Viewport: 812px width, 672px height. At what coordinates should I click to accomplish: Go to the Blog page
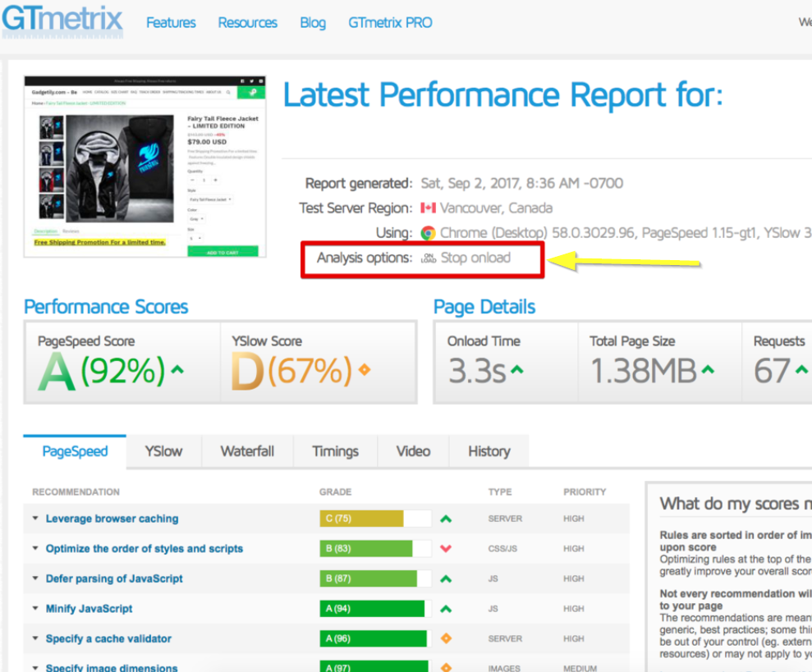(x=313, y=23)
